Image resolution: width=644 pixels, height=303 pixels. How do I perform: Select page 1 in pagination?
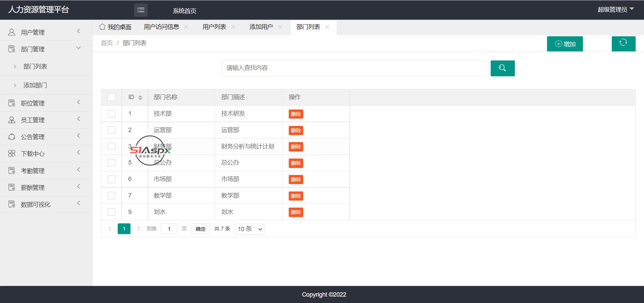pos(124,229)
